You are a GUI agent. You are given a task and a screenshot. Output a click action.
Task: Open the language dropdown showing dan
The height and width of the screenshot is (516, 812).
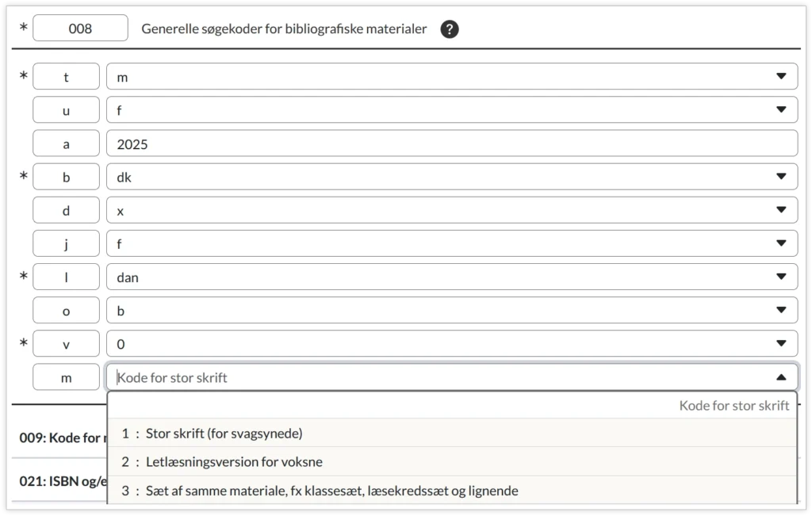[781, 277]
